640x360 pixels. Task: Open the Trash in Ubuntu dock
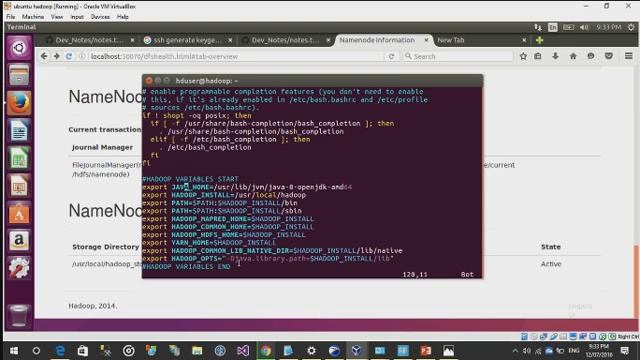click(19, 315)
